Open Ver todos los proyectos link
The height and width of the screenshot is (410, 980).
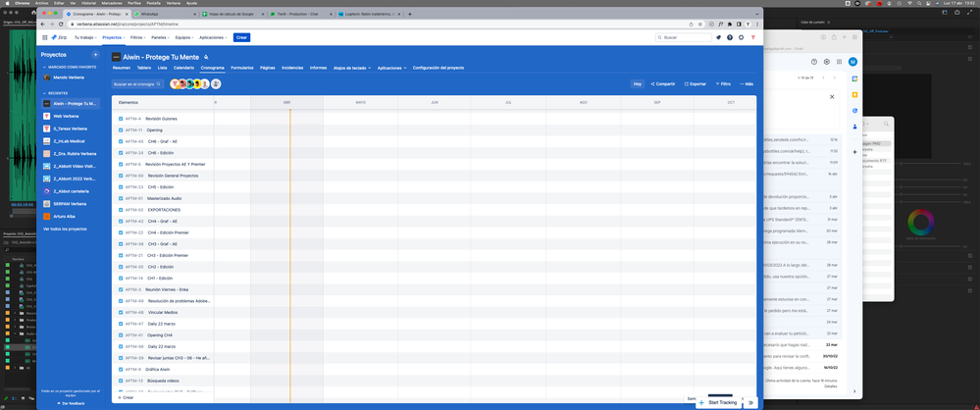pyautogui.click(x=65, y=230)
